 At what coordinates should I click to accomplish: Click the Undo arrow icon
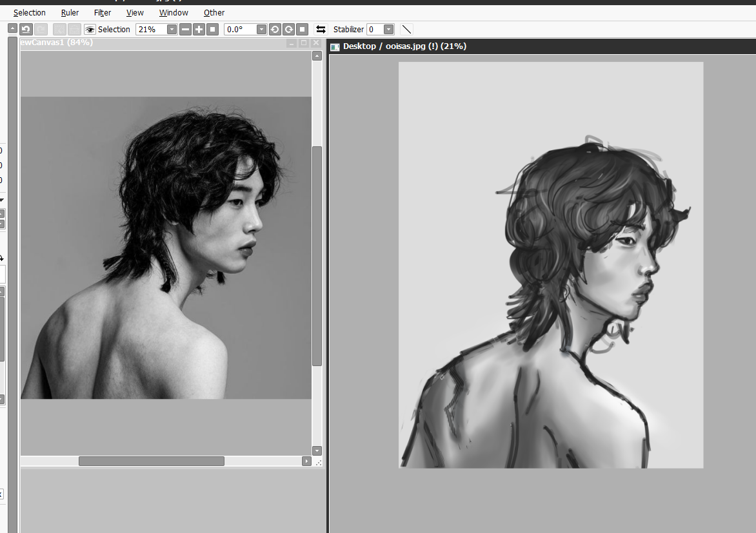pos(26,29)
